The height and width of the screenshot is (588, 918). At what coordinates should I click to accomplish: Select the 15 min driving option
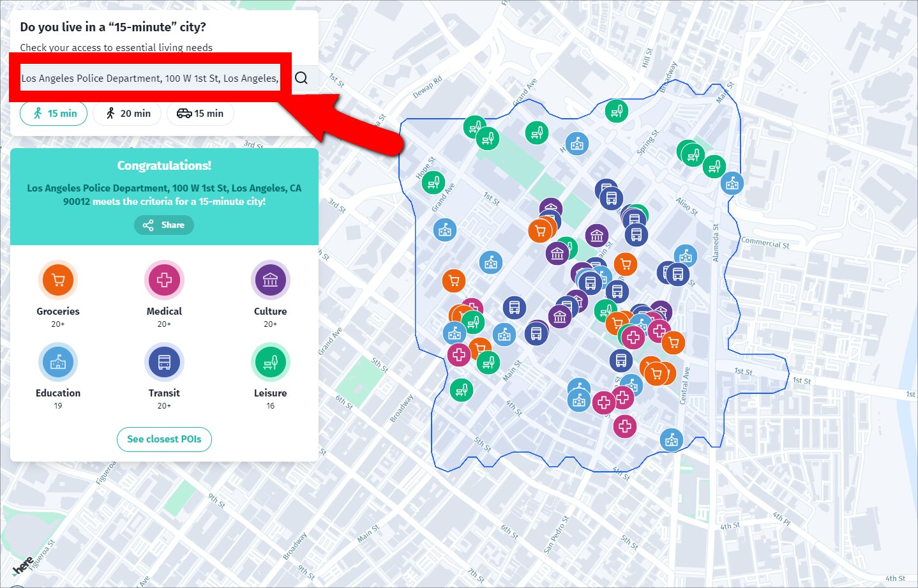click(x=200, y=114)
